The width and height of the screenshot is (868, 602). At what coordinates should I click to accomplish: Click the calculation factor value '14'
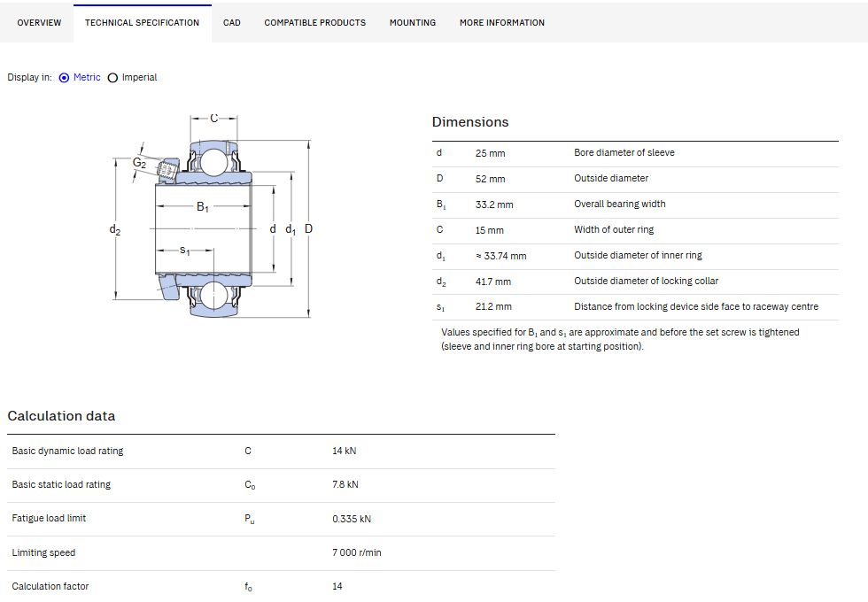tap(337, 586)
